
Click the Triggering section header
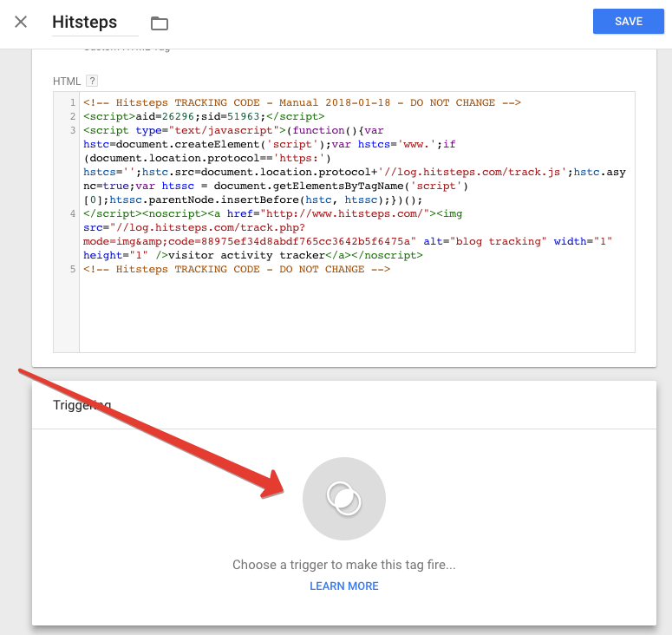click(x=82, y=405)
